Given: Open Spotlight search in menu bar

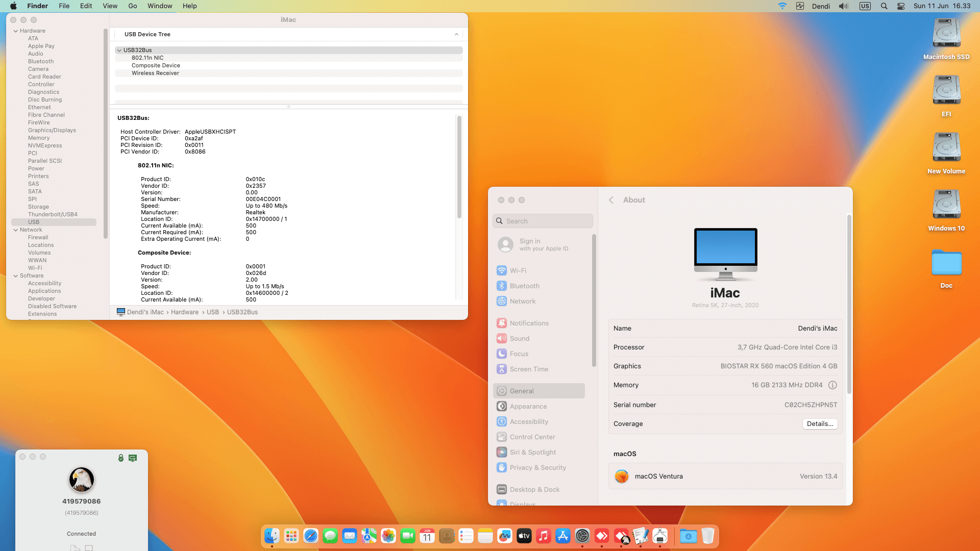Looking at the screenshot, I should (x=884, y=6).
